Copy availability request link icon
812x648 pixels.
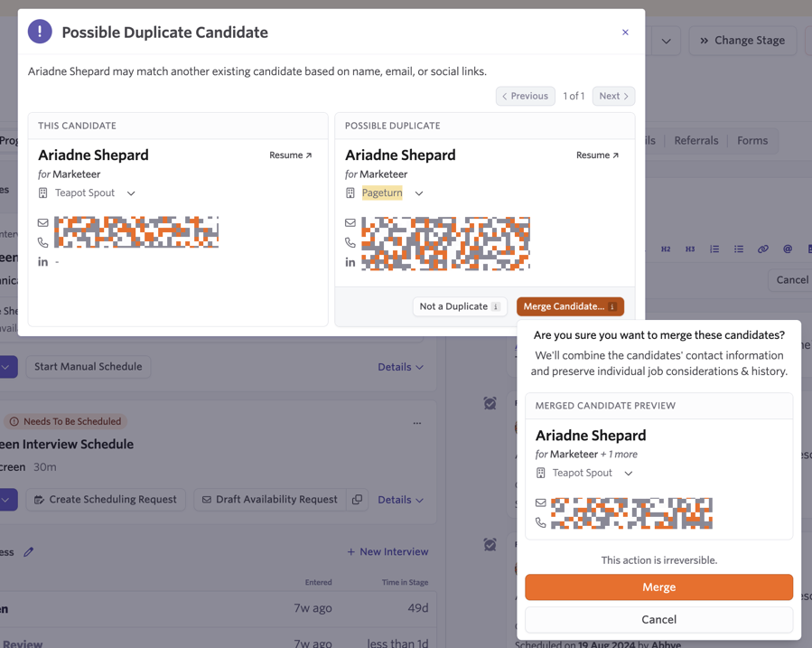coord(357,500)
